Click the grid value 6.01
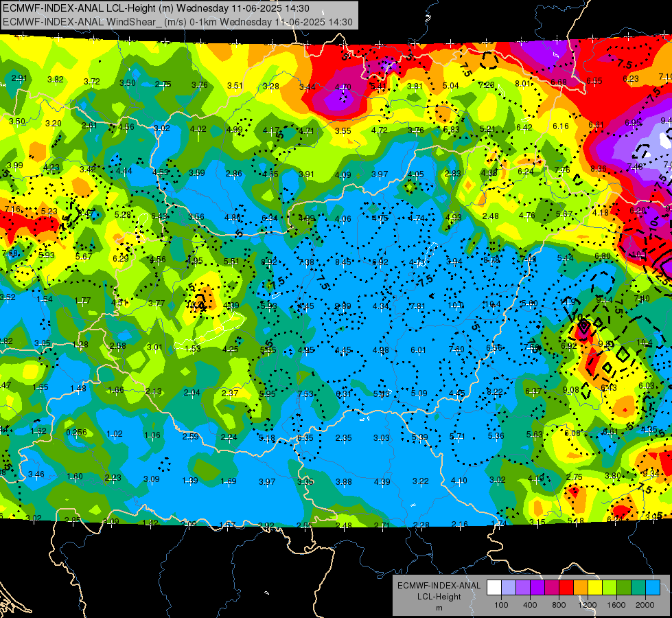This screenshot has height=618, width=672. [418, 350]
